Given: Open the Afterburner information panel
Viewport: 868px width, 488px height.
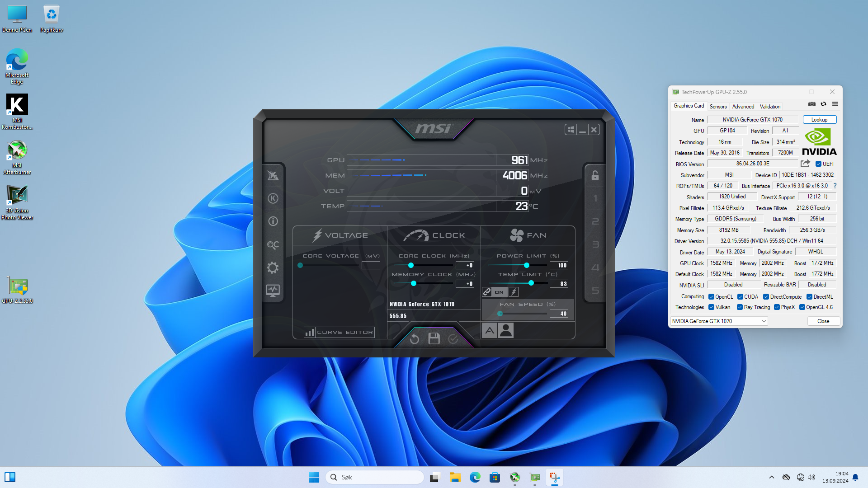Looking at the screenshot, I should pos(273,221).
